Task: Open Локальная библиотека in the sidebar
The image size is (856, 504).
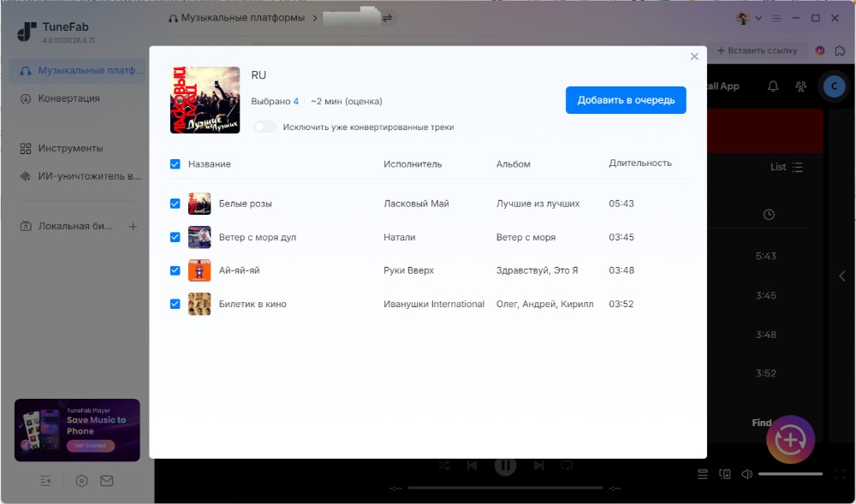Action: (66, 227)
